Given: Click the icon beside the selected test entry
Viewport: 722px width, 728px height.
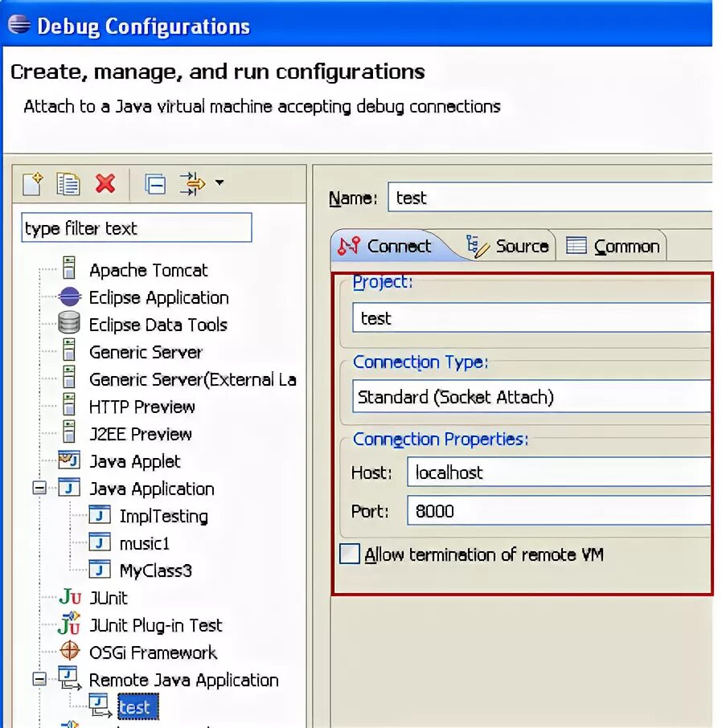Looking at the screenshot, I should click(x=100, y=706).
